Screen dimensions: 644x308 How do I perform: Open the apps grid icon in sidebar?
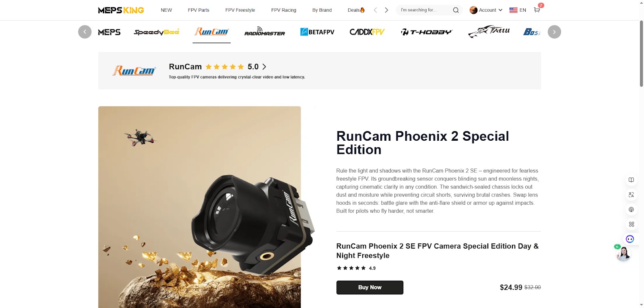point(631,224)
